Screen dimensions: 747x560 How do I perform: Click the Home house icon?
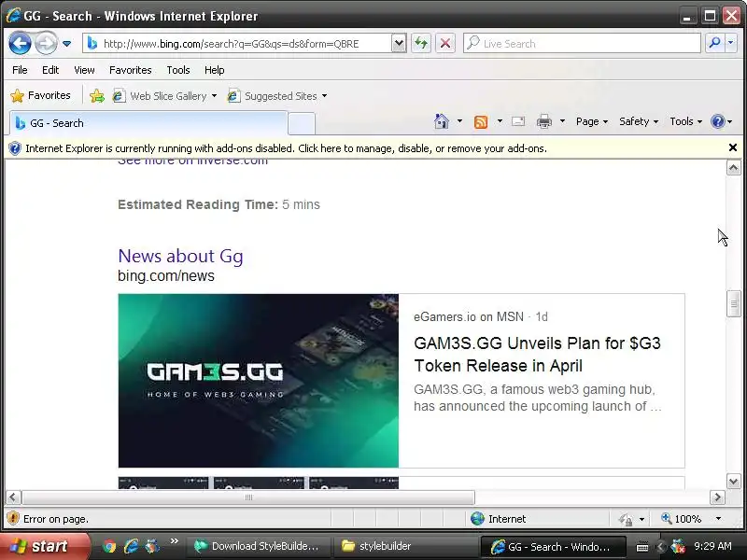click(x=442, y=121)
